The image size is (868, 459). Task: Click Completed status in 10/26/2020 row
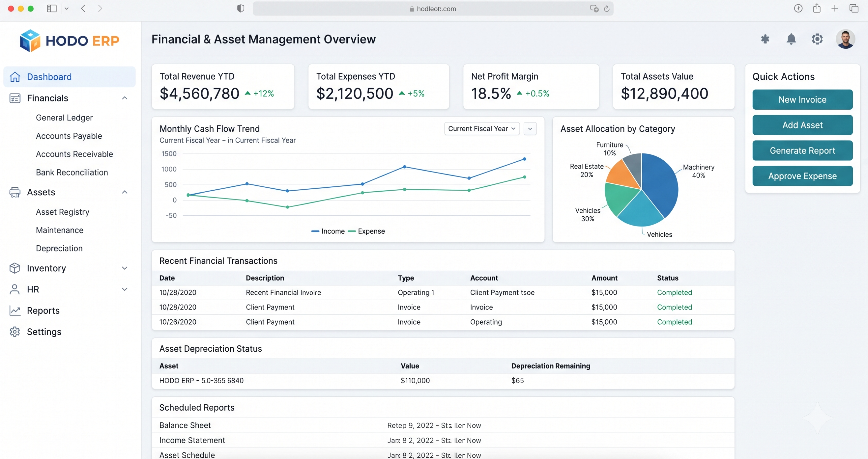click(674, 322)
